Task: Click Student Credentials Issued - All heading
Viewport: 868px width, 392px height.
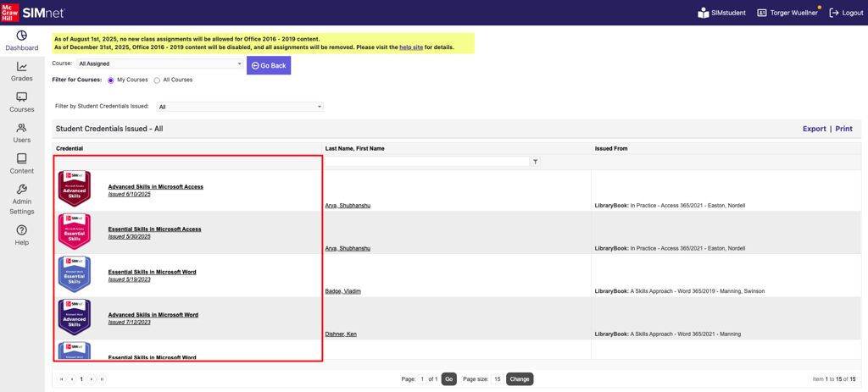Action: click(x=109, y=129)
